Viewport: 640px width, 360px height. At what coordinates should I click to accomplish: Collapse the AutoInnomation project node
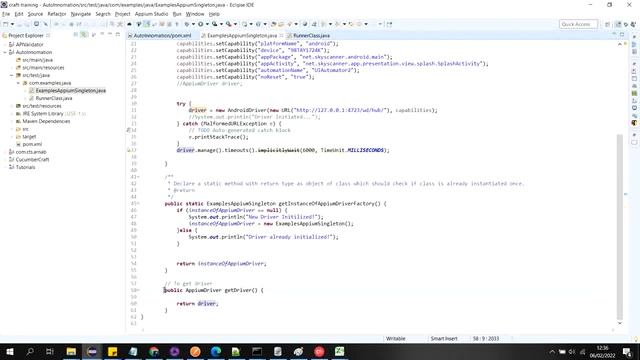point(5,52)
